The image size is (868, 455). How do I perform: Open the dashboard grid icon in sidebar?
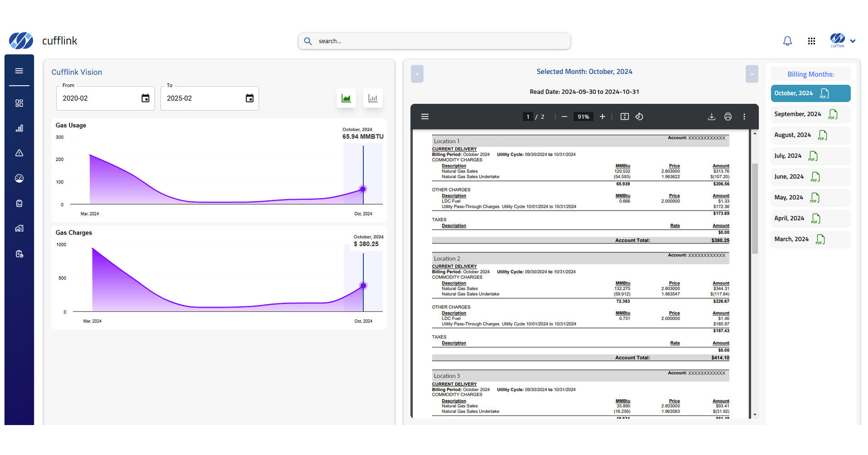click(19, 103)
